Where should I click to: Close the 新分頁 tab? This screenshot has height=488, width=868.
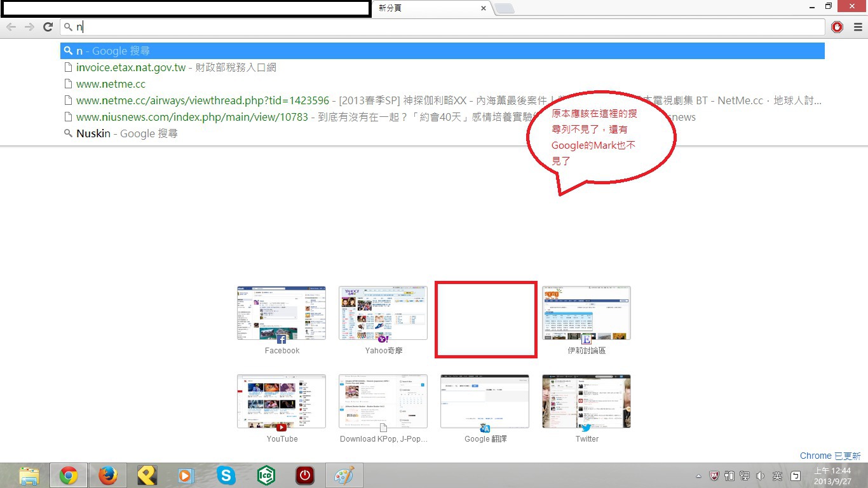(x=484, y=8)
